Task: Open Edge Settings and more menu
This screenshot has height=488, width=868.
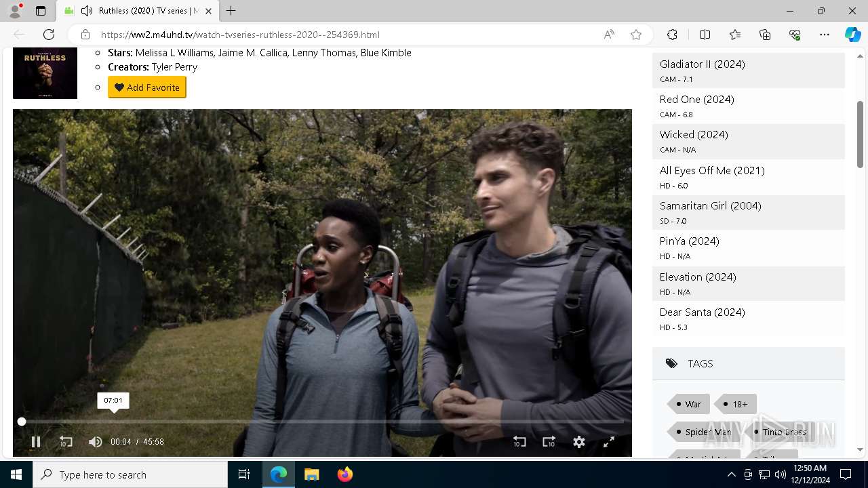Action: coord(825,35)
